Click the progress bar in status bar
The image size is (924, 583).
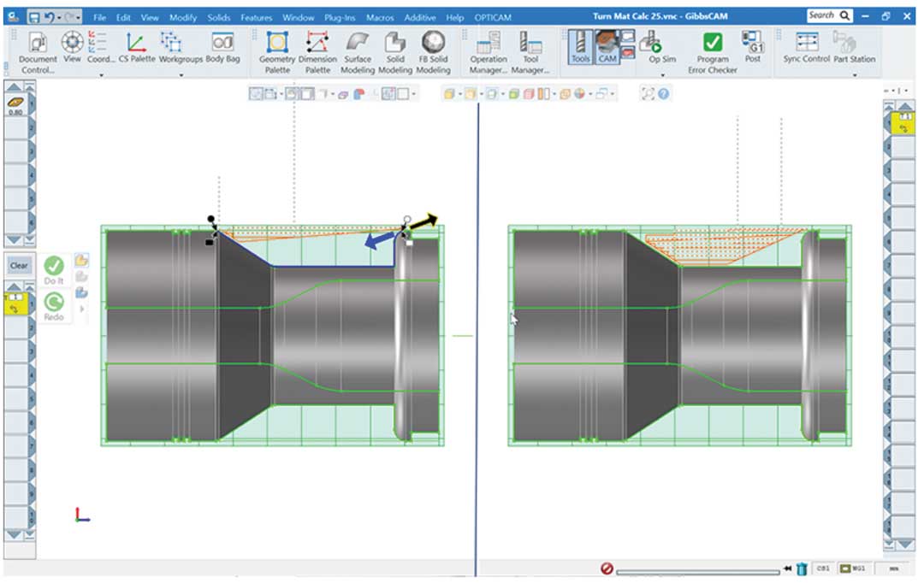pyautogui.click(x=697, y=569)
